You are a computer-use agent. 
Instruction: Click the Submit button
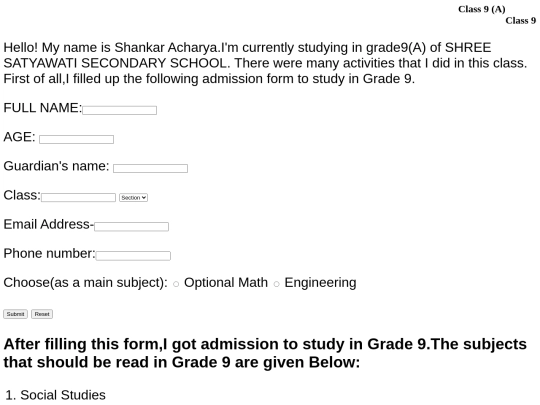click(x=15, y=314)
